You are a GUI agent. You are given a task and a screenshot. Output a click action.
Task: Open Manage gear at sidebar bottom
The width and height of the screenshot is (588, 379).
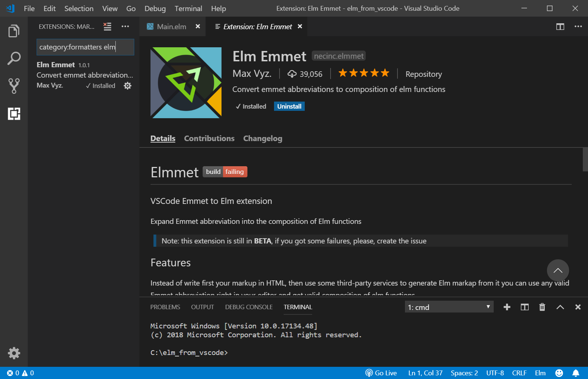(x=14, y=353)
